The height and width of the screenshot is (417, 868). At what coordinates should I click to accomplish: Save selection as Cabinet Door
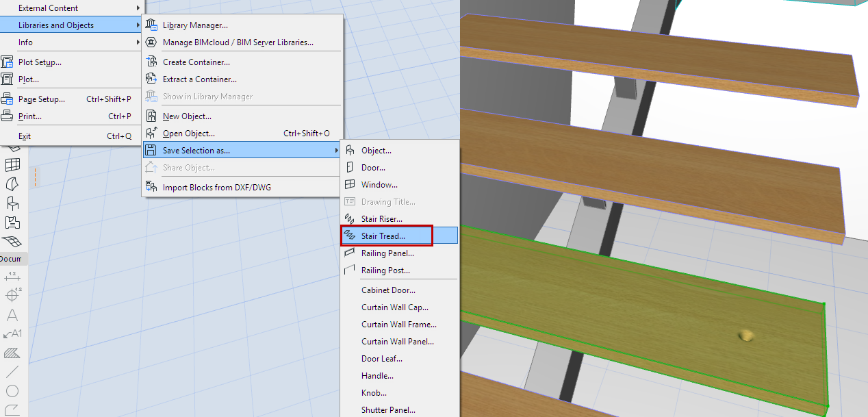coord(399,290)
